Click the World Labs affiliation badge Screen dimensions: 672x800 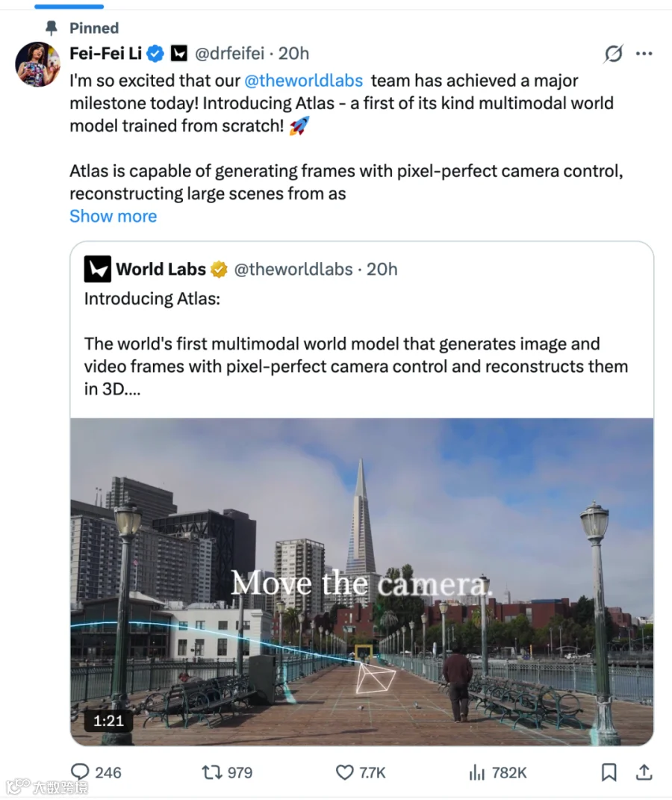pyautogui.click(x=178, y=53)
